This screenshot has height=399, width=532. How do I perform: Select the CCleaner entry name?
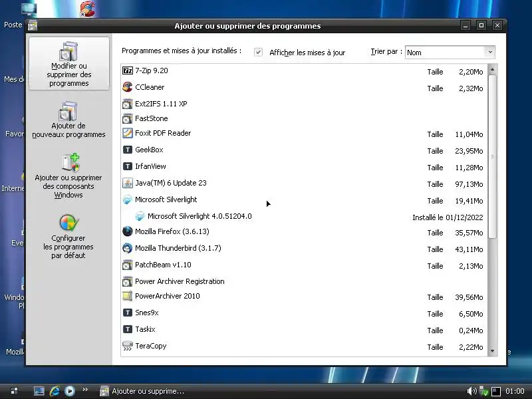click(150, 87)
